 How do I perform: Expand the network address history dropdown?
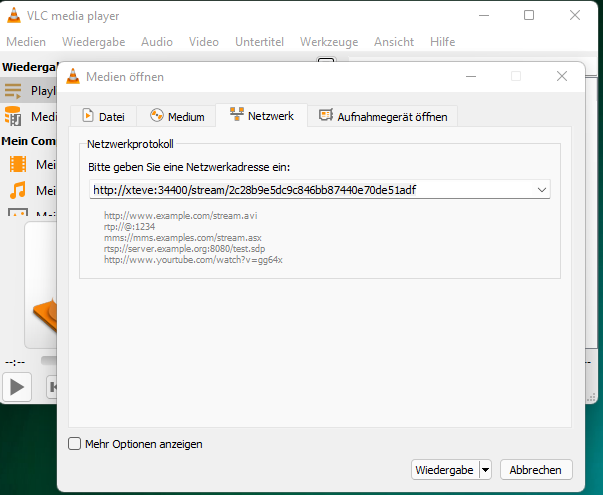(541, 190)
